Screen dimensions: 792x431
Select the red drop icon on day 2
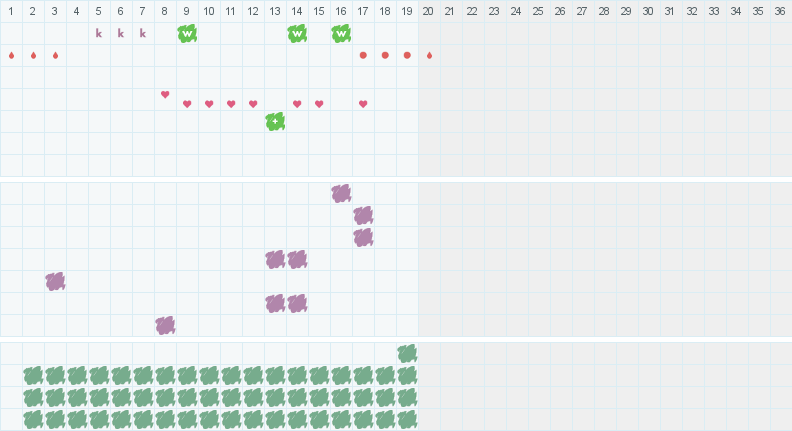pyautogui.click(x=33, y=55)
